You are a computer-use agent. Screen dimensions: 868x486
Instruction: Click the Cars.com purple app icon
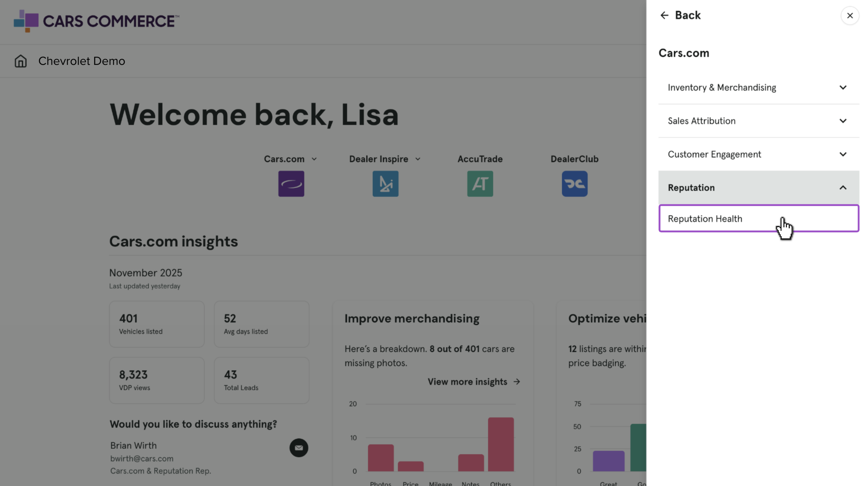[x=291, y=184]
